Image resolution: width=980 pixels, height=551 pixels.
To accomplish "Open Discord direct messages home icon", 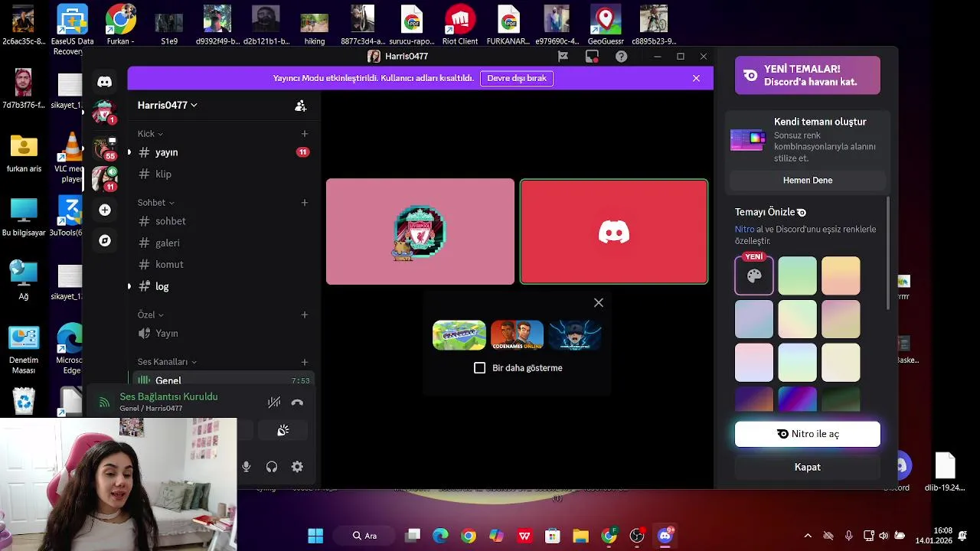I will (x=105, y=82).
